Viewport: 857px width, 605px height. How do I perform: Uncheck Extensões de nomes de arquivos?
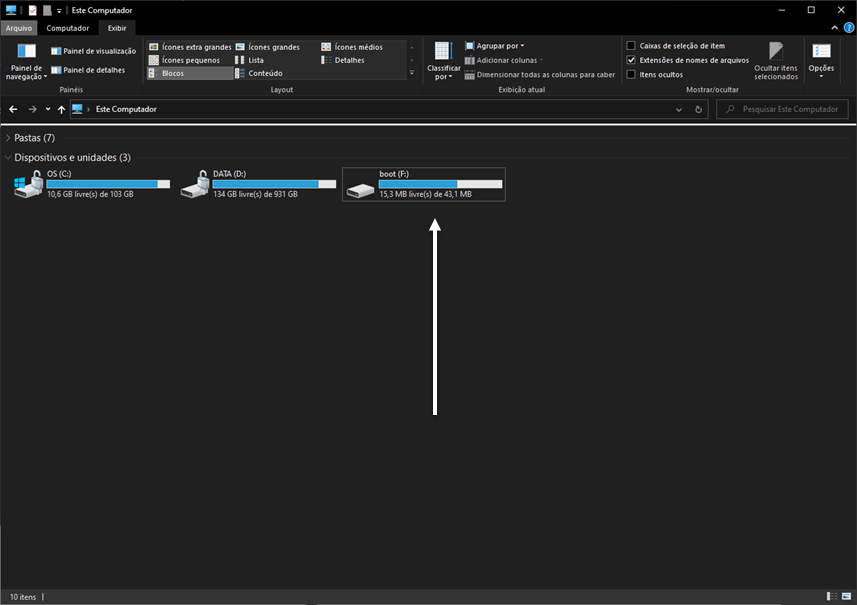point(630,60)
